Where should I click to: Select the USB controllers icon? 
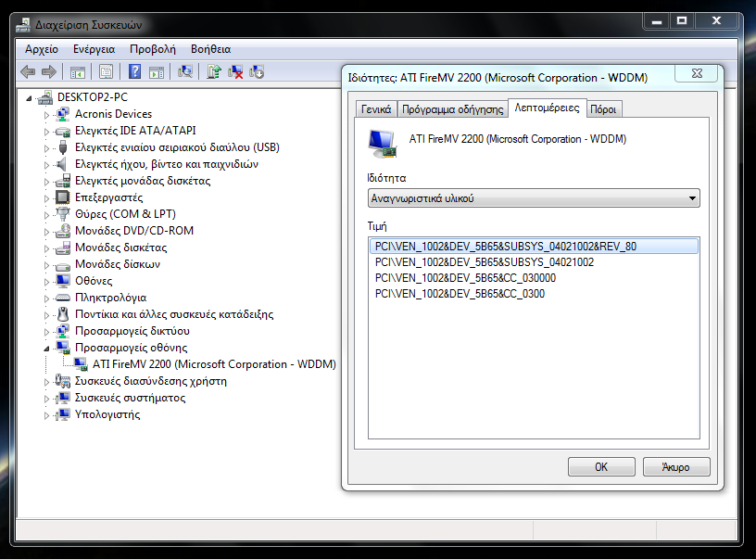(63, 147)
